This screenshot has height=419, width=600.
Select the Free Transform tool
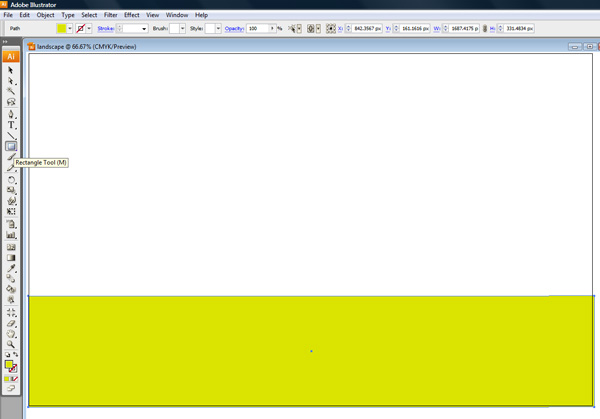11,211
